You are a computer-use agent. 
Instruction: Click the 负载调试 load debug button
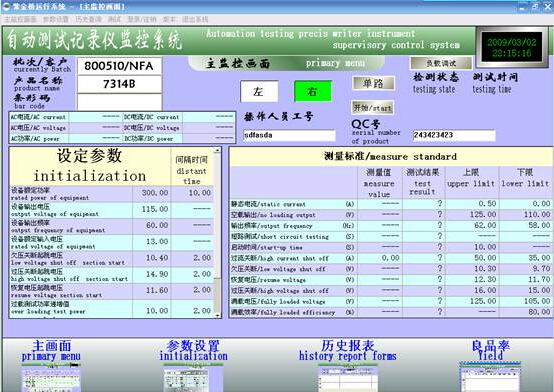441,63
